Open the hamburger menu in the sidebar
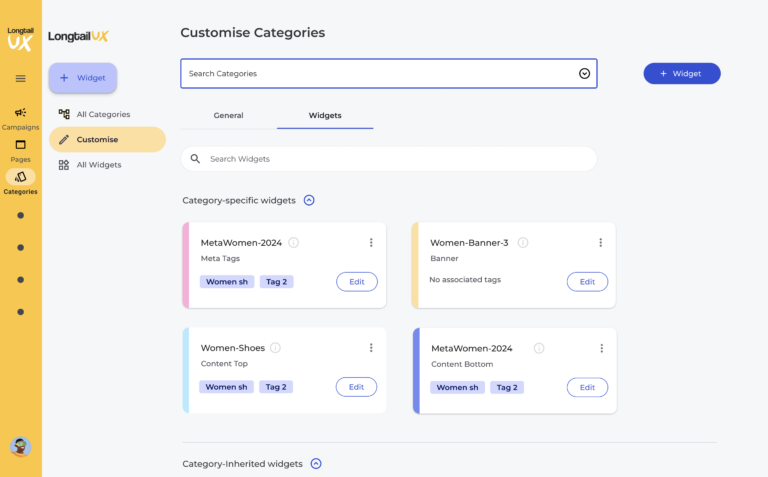 (20, 78)
